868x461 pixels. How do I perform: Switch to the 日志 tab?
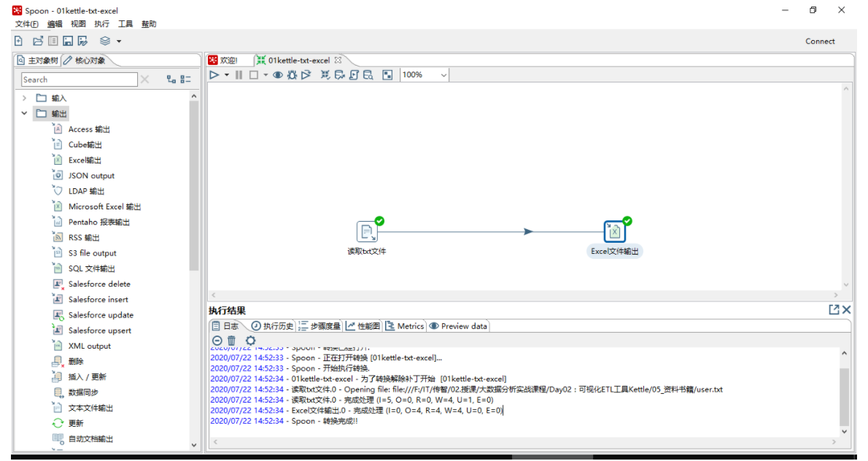pos(226,326)
